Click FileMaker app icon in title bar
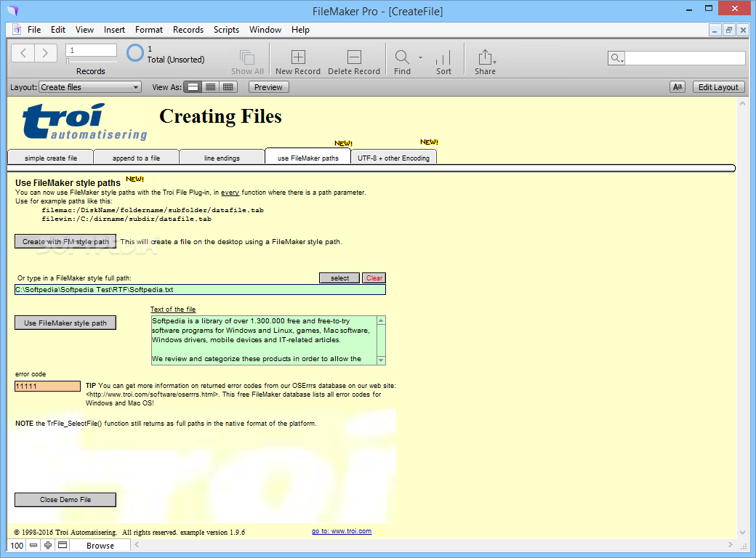756x558 pixels. pyautogui.click(x=12, y=10)
